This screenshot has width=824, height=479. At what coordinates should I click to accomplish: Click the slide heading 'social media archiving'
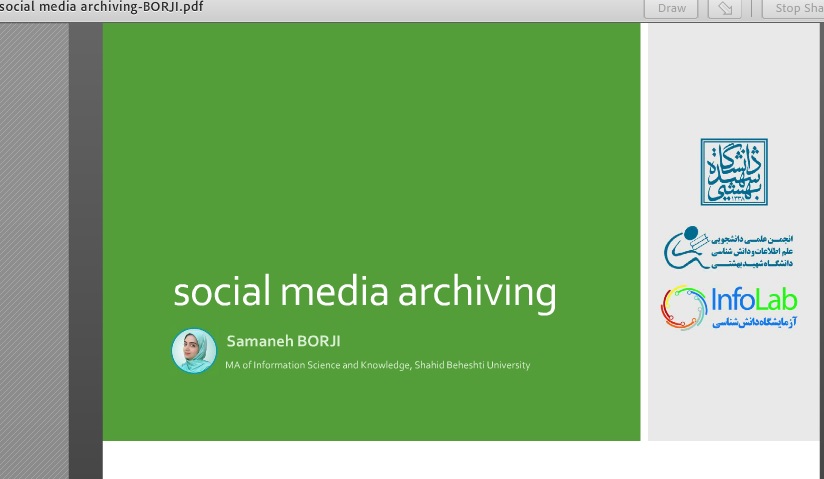pyautogui.click(x=364, y=293)
